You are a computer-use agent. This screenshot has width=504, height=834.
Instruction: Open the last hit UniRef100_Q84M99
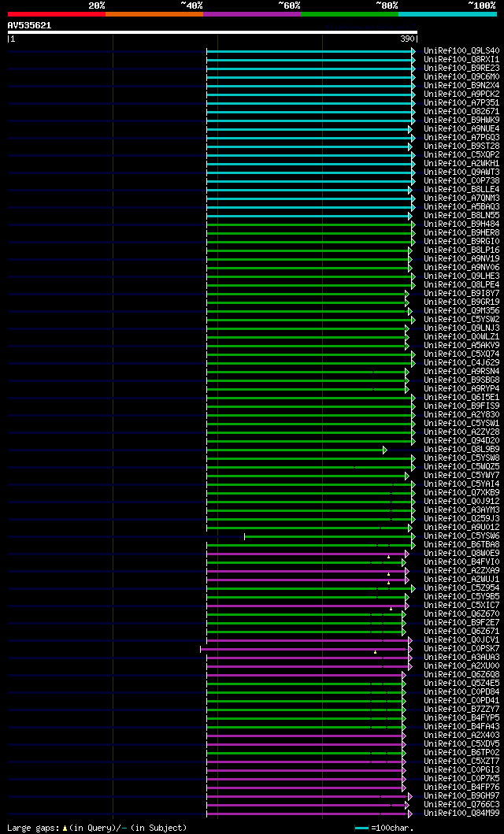click(x=462, y=814)
